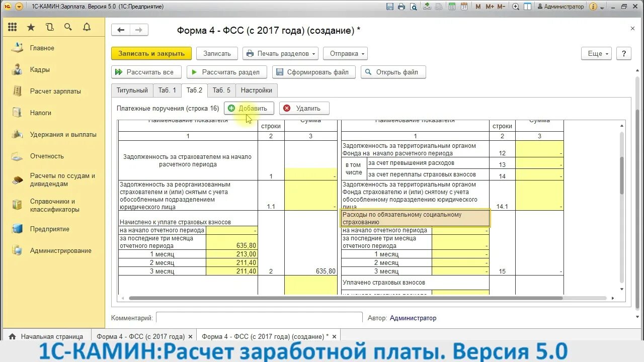Click the Search magnifier in side panel

(68, 27)
